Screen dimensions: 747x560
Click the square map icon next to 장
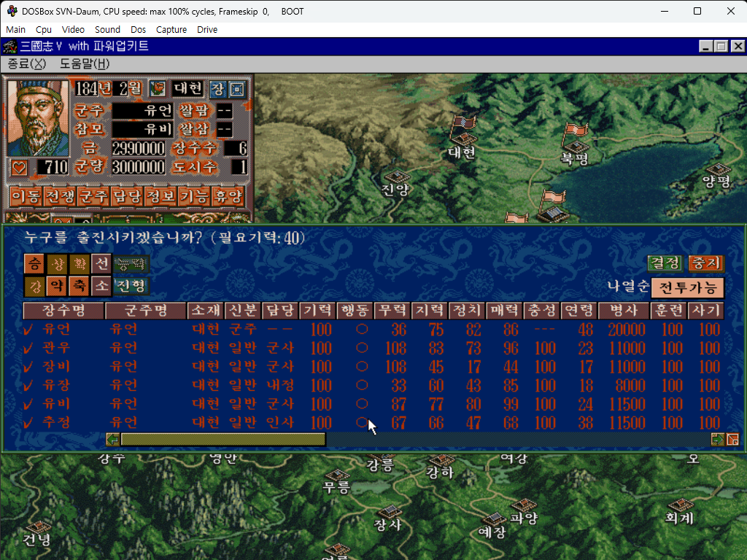237,88
